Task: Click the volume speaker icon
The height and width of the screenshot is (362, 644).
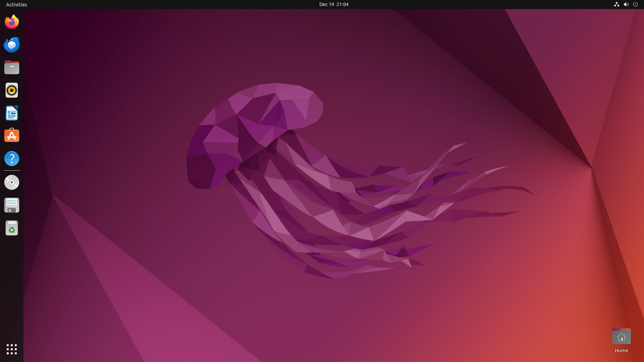Action: [626, 4]
